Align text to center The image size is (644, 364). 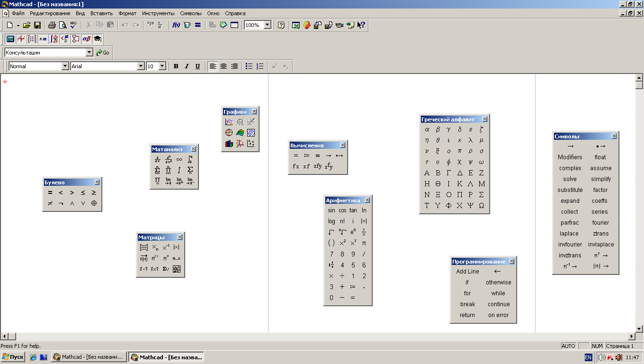[x=224, y=66]
